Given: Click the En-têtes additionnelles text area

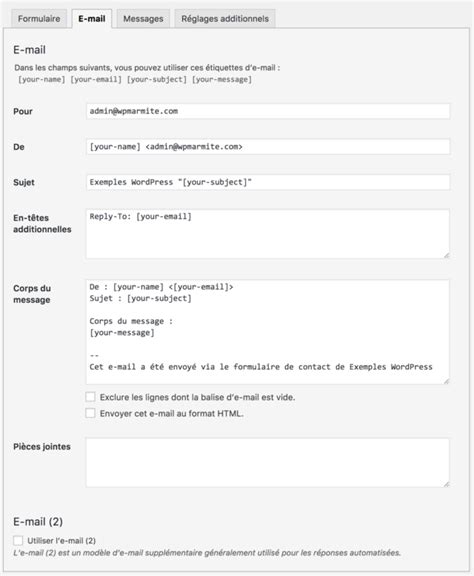Looking at the screenshot, I should (267, 234).
